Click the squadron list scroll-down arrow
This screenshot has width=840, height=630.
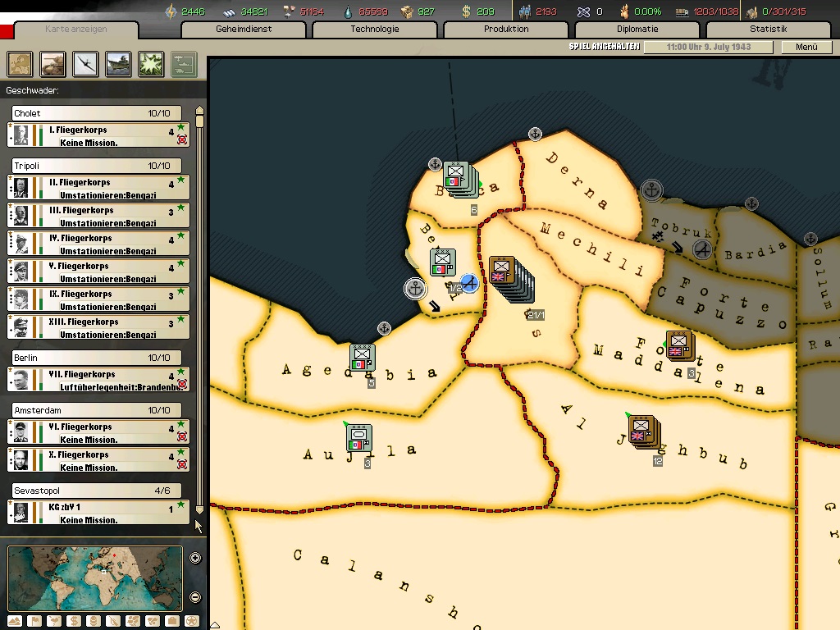point(200,509)
